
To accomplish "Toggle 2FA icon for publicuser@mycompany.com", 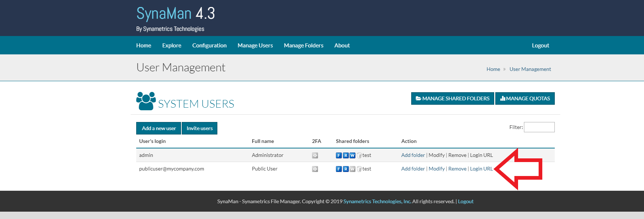I will coord(315,169).
